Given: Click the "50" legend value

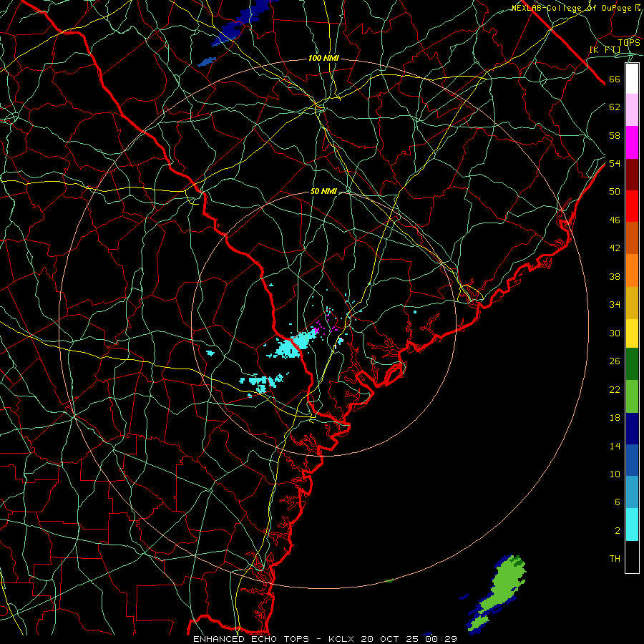Looking at the screenshot, I should [x=615, y=192].
